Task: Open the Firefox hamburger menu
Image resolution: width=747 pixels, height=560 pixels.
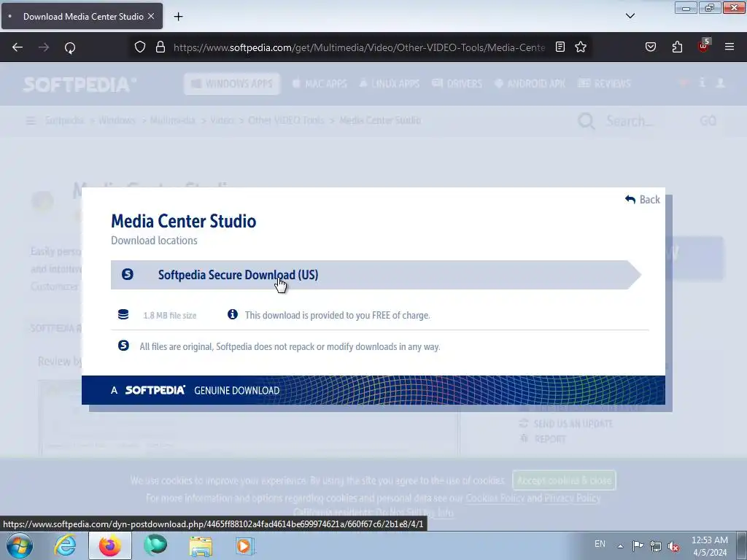Action: (x=729, y=47)
